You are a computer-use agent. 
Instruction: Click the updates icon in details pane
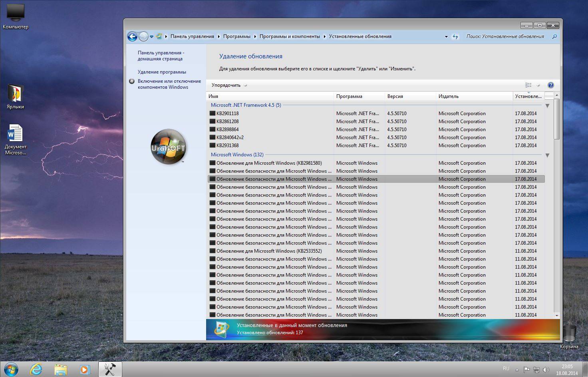pos(221,330)
